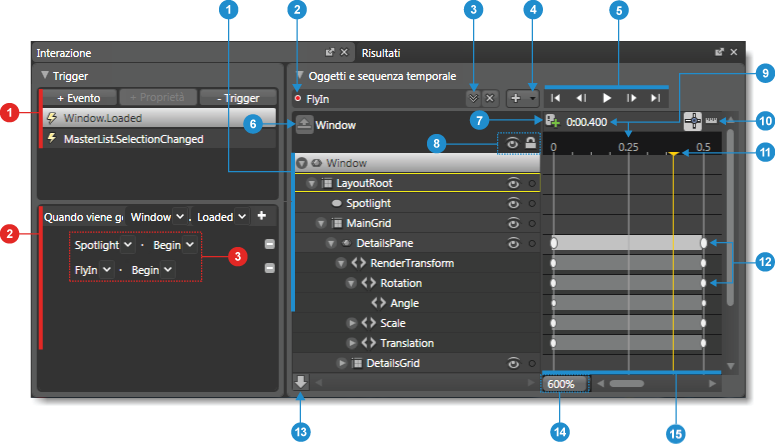Image resolution: width=775 pixels, height=444 pixels.
Task: Switch to the Risultati tab
Action: (x=381, y=53)
